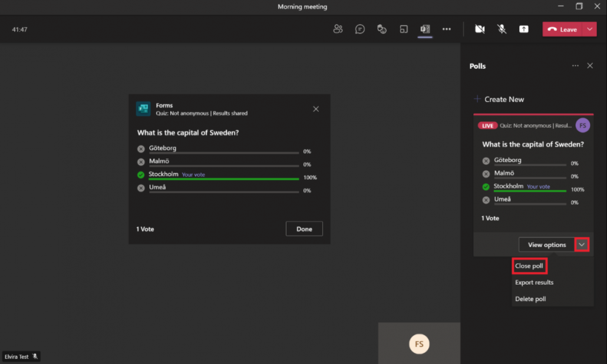Select Export results from menu
The width and height of the screenshot is (607, 364).
(535, 282)
